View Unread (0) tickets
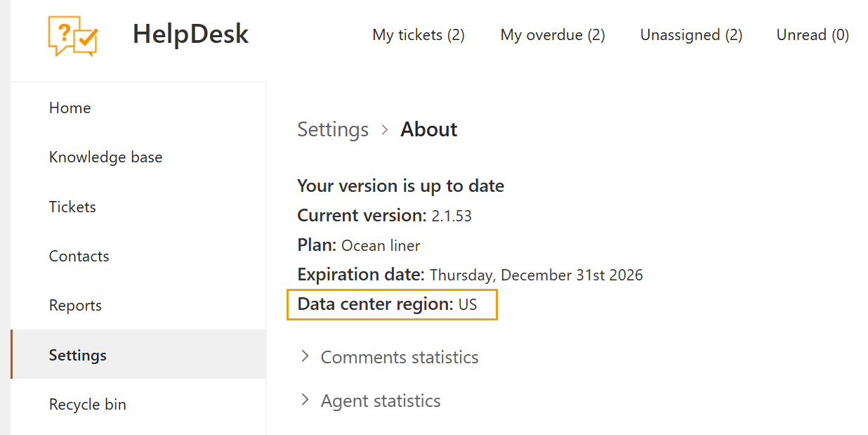 tap(812, 35)
